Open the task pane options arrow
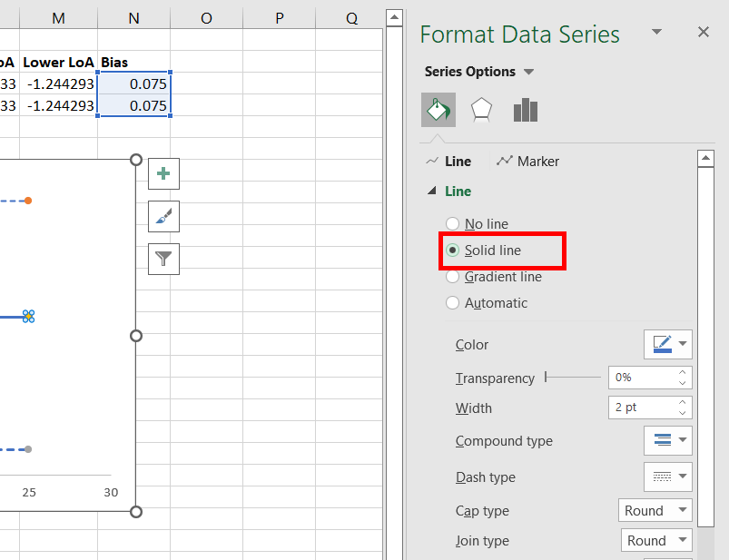The width and height of the screenshot is (729, 560). click(657, 33)
